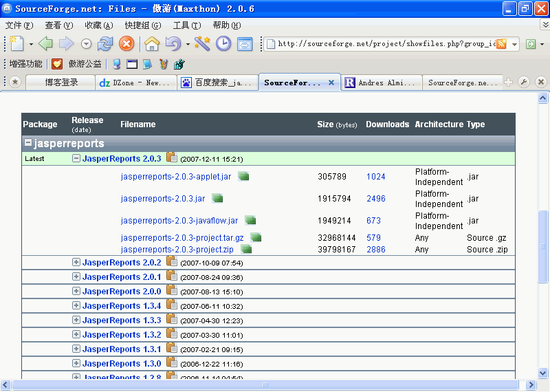Viewport: 550px width, 392px height.
Task: Click the icon beside jasperreports-2.0.3-javaflow.jar
Action: coord(250,220)
